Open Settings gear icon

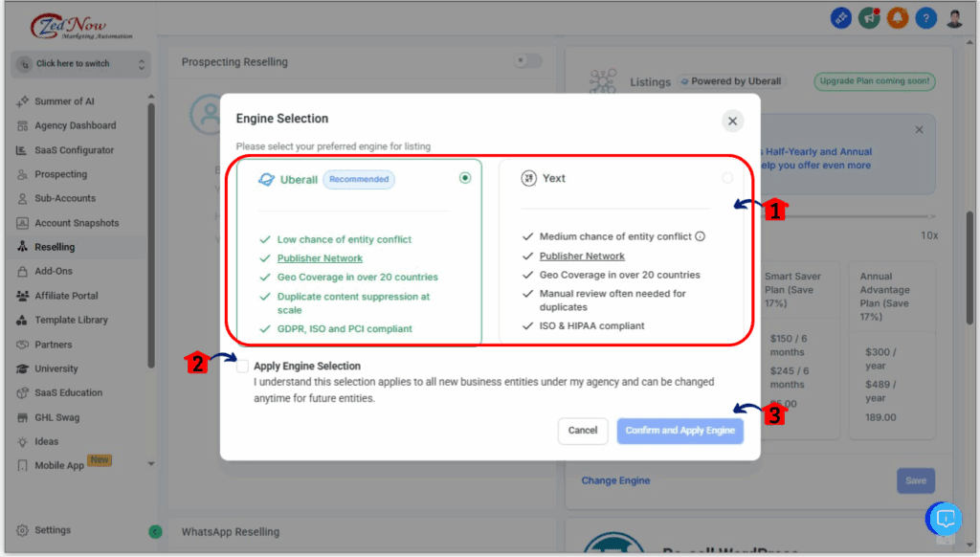23,530
